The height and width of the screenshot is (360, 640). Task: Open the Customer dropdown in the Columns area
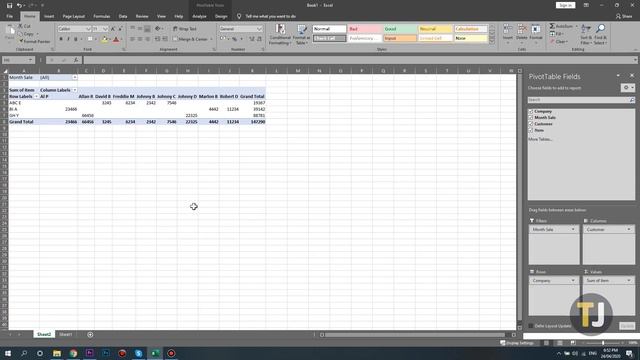pyautogui.click(x=629, y=229)
